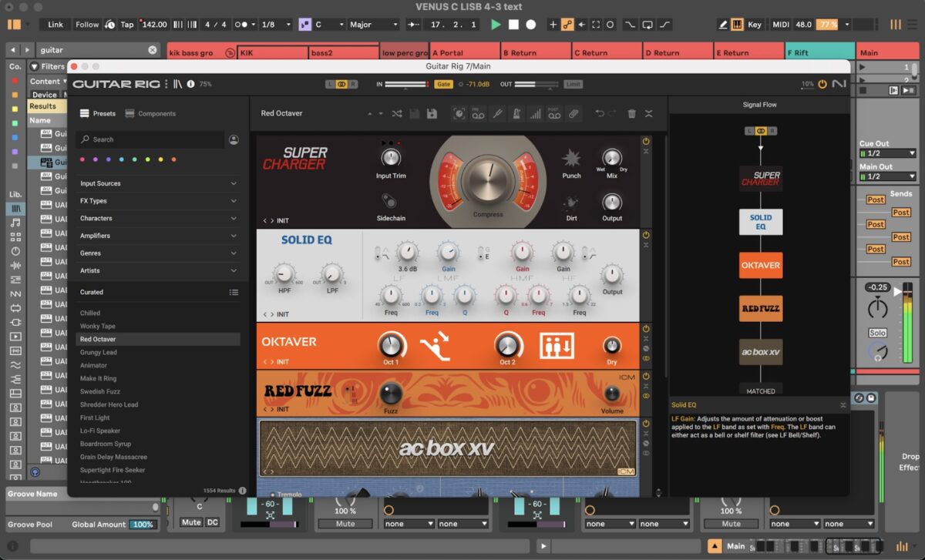Click the undo arrow in Guitar Rig

[600, 113]
